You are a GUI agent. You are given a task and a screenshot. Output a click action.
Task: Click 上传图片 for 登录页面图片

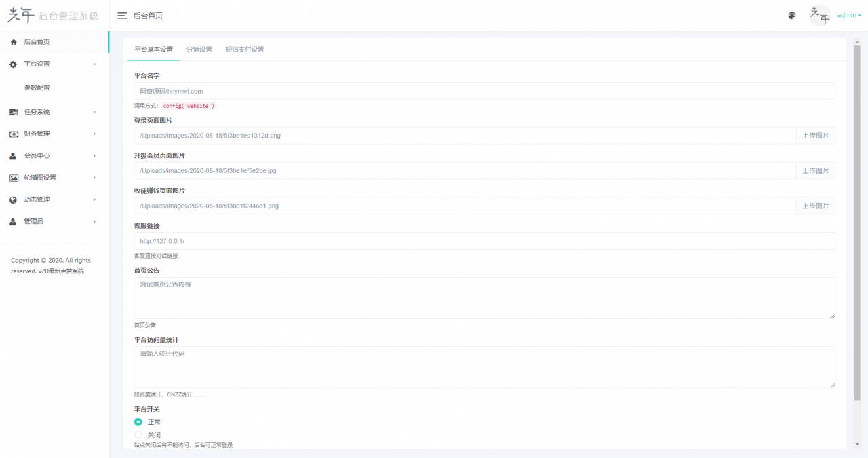pyautogui.click(x=815, y=136)
